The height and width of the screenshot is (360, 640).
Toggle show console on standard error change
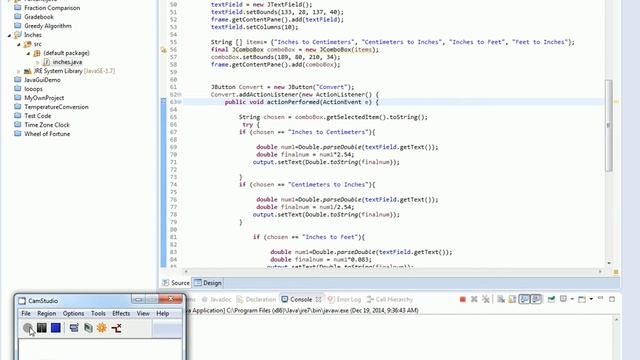click(x=536, y=300)
